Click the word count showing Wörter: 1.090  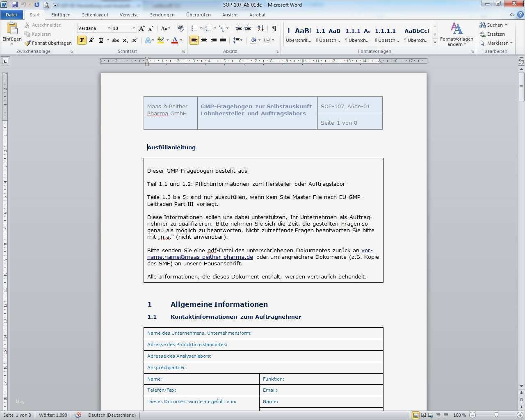coord(53,415)
